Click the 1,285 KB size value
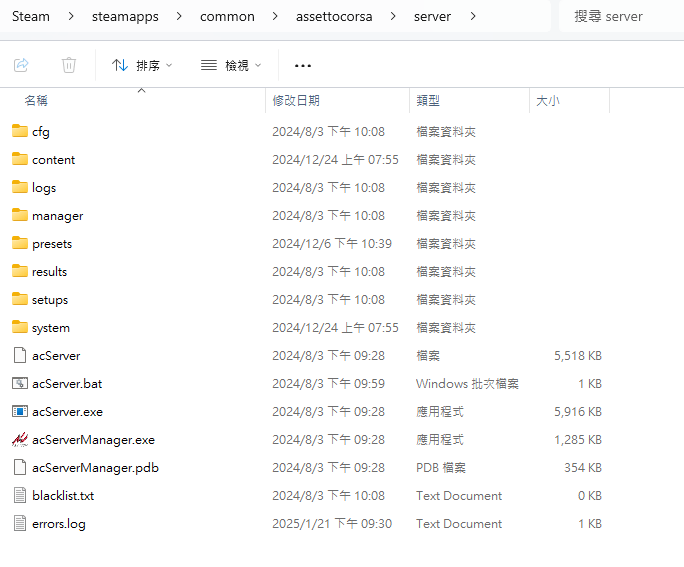This screenshot has width=684, height=567. [x=578, y=440]
